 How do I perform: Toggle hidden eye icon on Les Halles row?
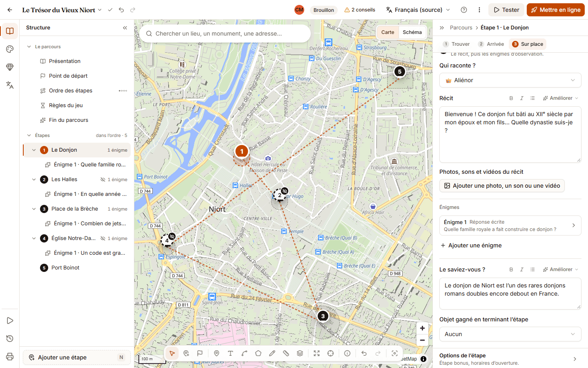tap(103, 180)
